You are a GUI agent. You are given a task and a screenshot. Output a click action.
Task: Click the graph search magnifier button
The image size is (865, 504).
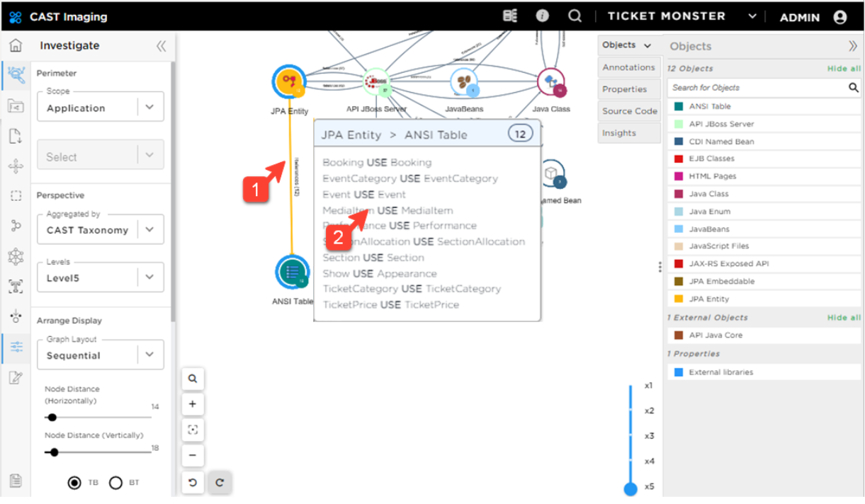click(x=193, y=379)
